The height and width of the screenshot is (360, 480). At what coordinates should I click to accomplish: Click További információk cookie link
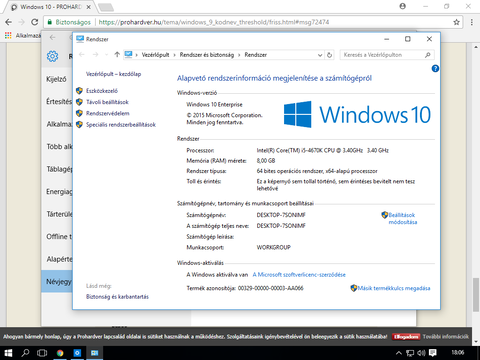pos(446,337)
